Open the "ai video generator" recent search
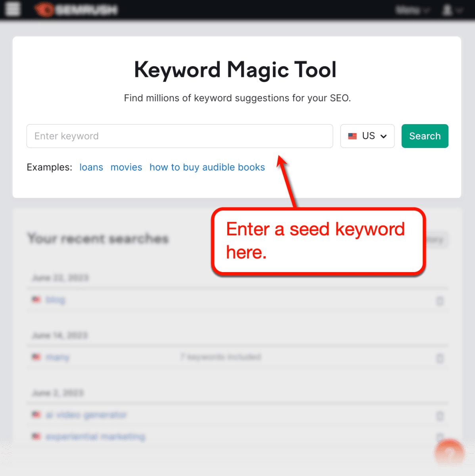Screen dimensions: 475x476 [x=87, y=415]
